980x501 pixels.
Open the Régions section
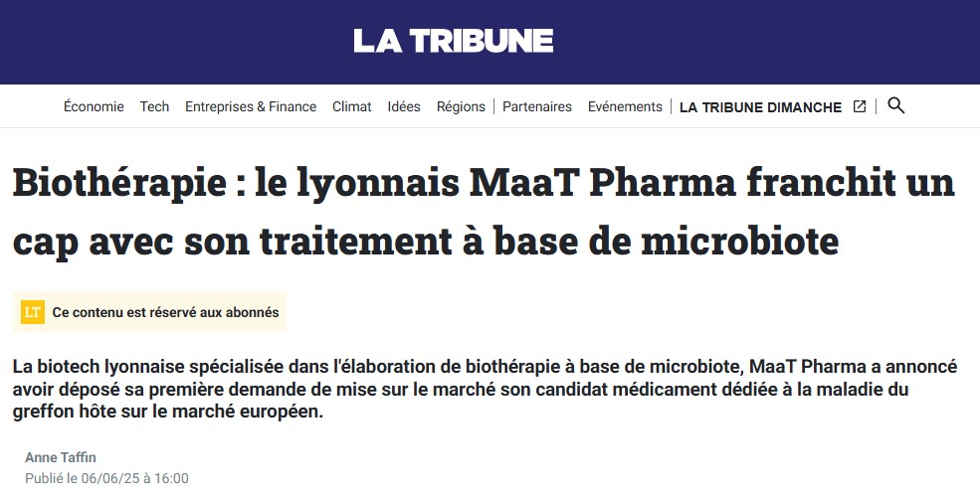pyautogui.click(x=461, y=106)
